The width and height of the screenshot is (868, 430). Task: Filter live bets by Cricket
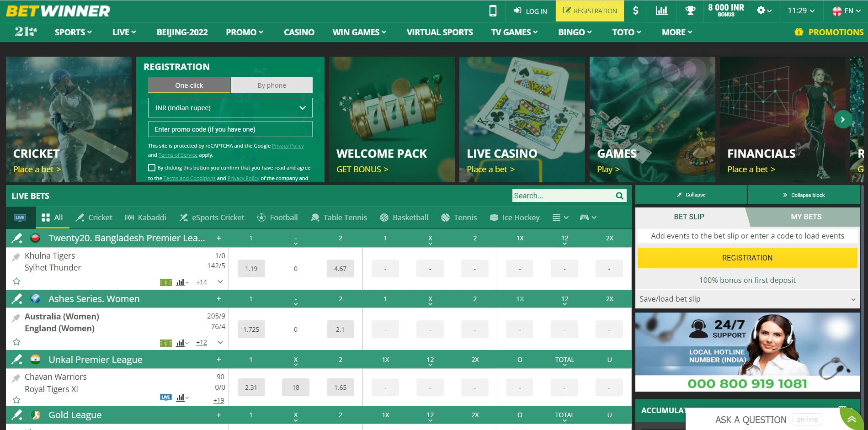click(x=94, y=218)
